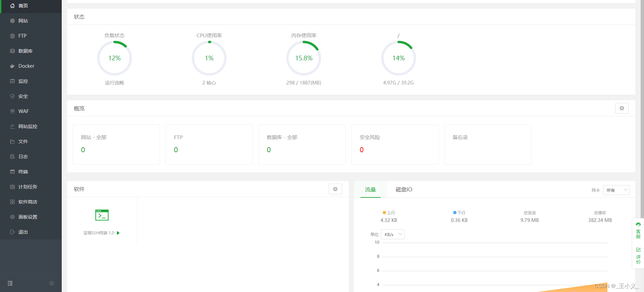Image resolution: width=644 pixels, height=292 pixels.
Task: Switch to the 磁盘IO tab
Action: [x=404, y=189]
